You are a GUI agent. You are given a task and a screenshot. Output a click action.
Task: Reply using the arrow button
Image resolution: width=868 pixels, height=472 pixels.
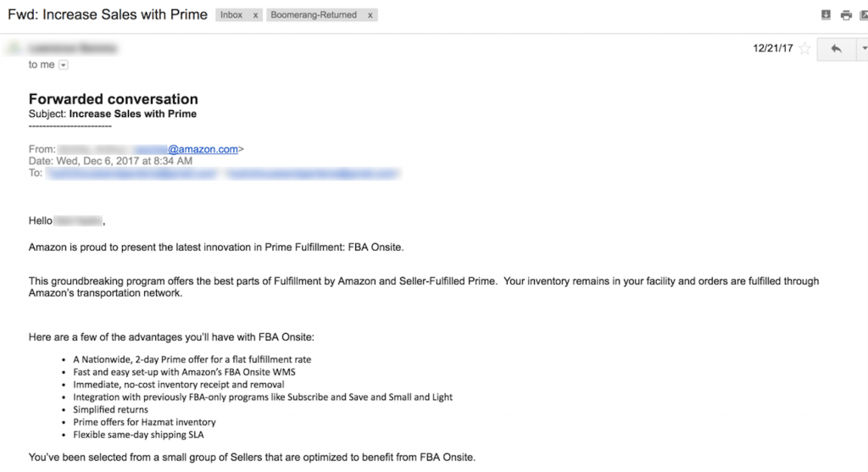tap(836, 48)
